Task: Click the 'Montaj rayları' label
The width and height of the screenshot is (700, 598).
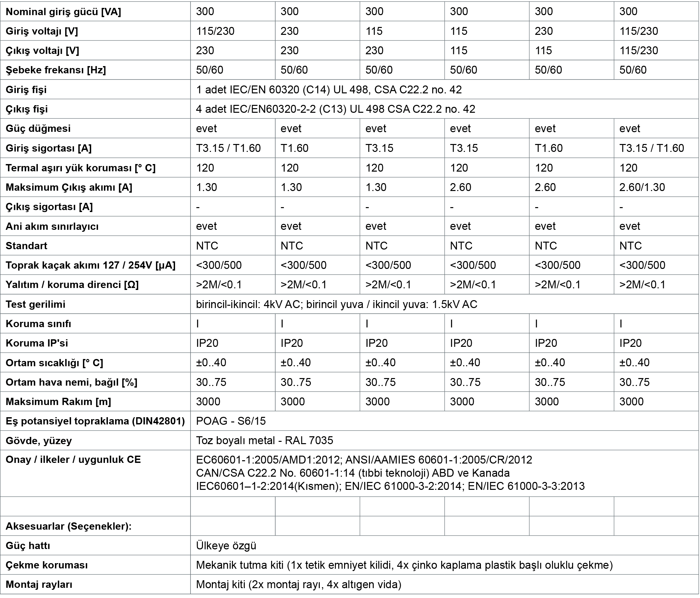Action: [x=39, y=585]
